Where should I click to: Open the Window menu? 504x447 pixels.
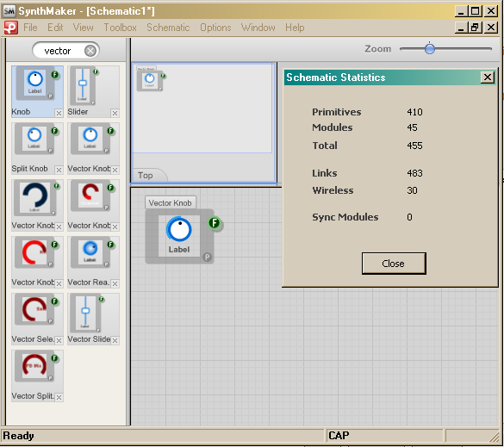[258, 28]
